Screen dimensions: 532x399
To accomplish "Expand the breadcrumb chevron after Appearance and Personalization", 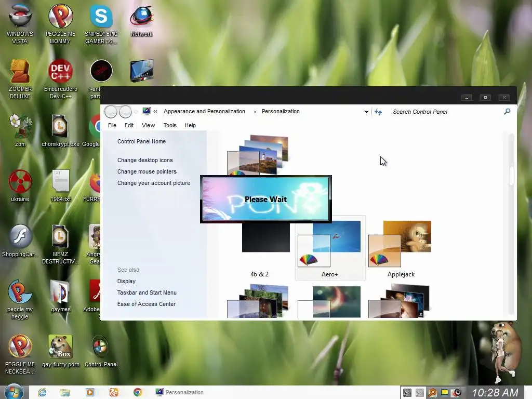I will [255, 112].
